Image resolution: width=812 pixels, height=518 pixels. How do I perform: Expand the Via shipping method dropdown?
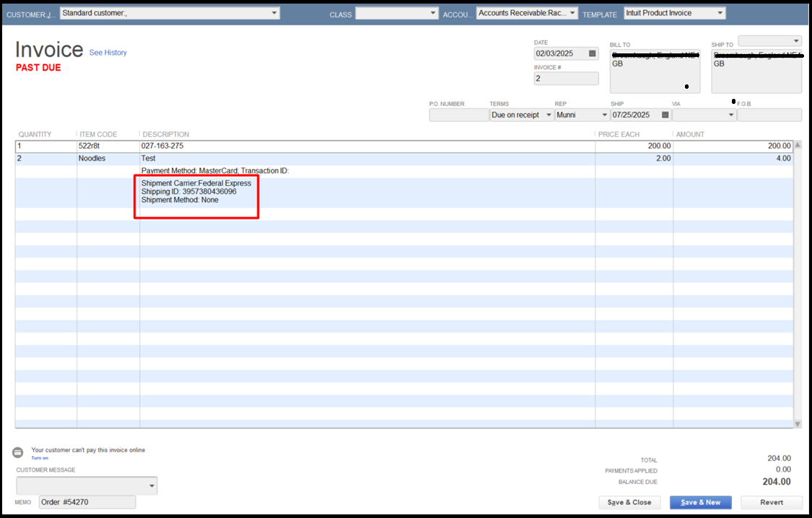click(730, 115)
